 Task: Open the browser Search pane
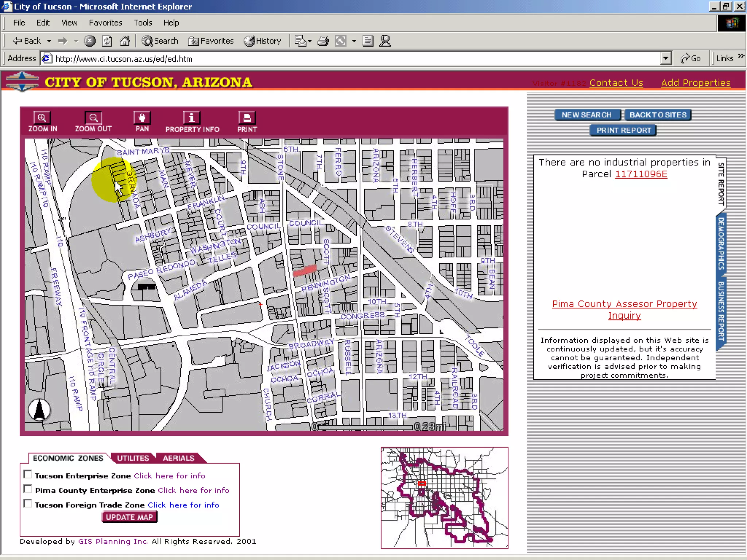pyautogui.click(x=160, y=41)
